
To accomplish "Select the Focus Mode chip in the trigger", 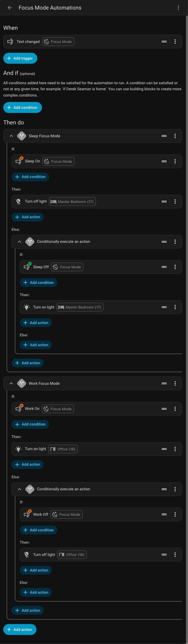I will click(x=58, y=42).
